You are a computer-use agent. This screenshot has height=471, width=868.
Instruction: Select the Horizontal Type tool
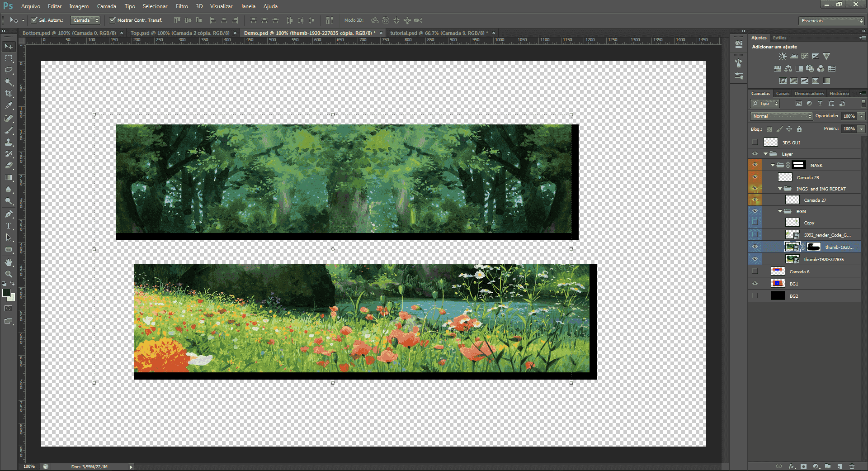[9, 226]
